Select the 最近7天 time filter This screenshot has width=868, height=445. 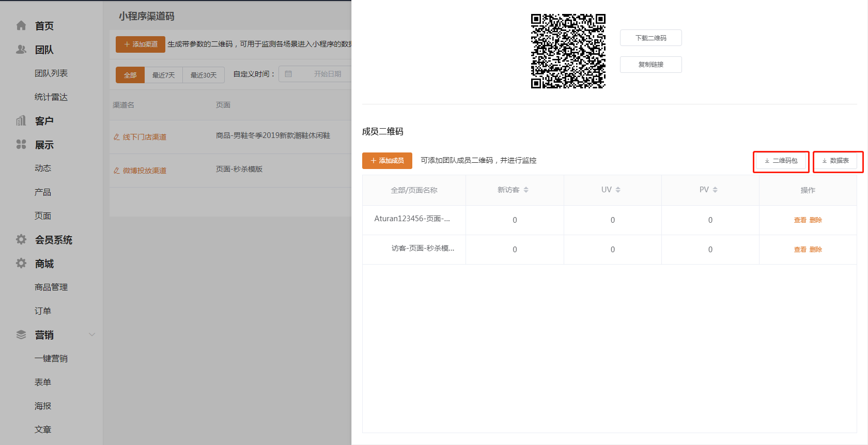point(163,75)
